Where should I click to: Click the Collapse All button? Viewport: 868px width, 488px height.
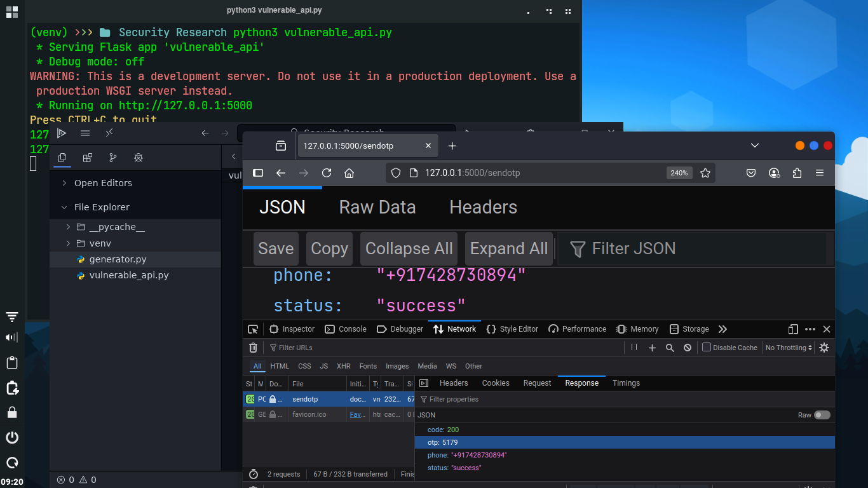[x=409, y=248]
